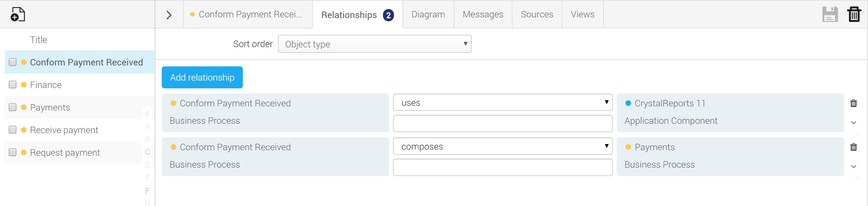Click the text field under 'uses' dropdown
This screenshot has height=206, width=868.
[502, 123]
